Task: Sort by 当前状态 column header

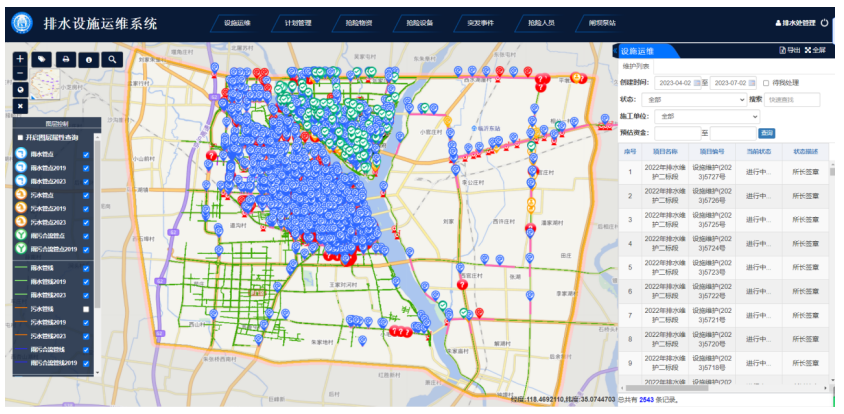Action: [x=759, y=152]
